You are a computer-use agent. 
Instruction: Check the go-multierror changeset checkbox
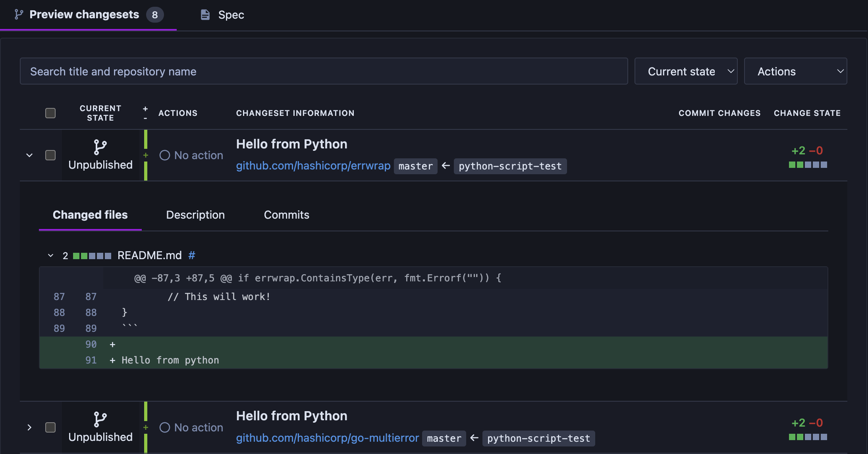point(50,427)
